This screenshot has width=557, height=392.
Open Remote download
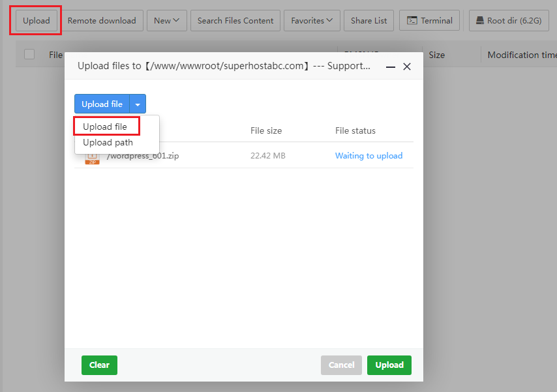102,21
